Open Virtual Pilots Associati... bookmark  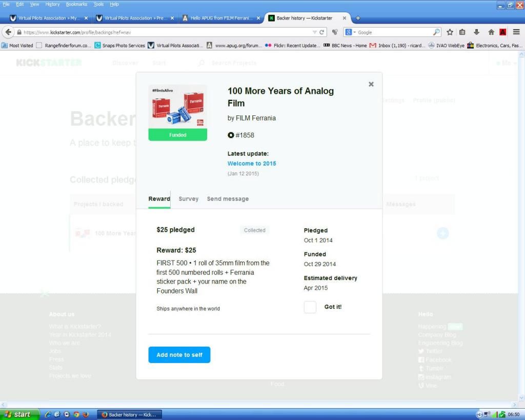[x=175, y=45]
